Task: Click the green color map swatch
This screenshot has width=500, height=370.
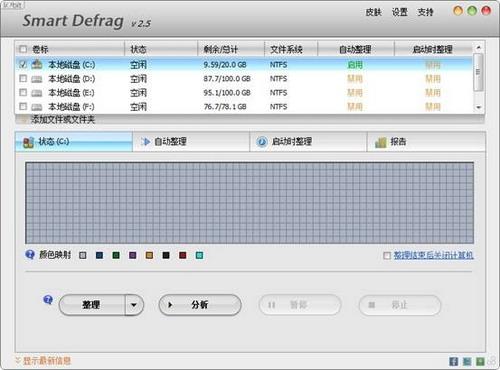Action: 116,255
